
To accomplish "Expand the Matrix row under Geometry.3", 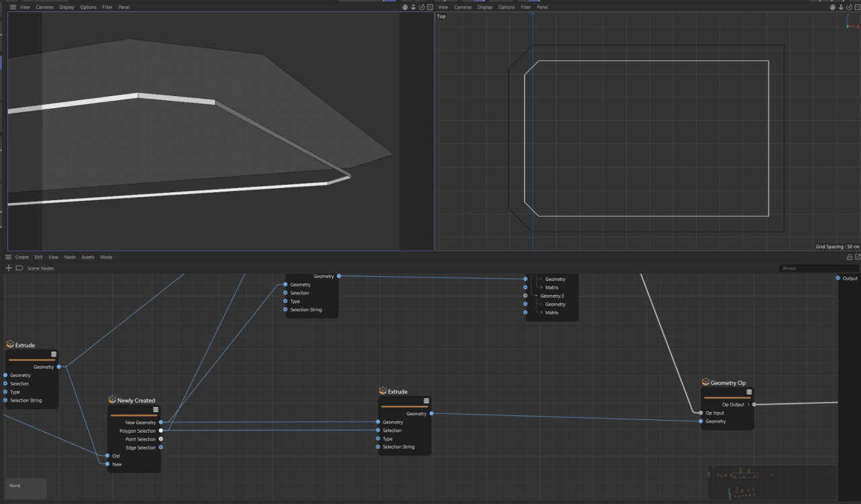I will 541,312.
